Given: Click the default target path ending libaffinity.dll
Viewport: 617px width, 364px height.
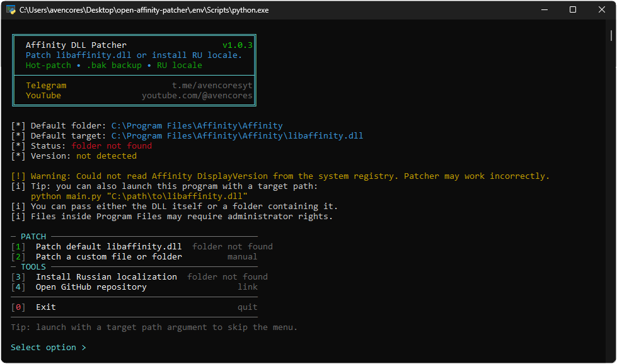Looking at the screenshot, I should click(x=237, y=135).
